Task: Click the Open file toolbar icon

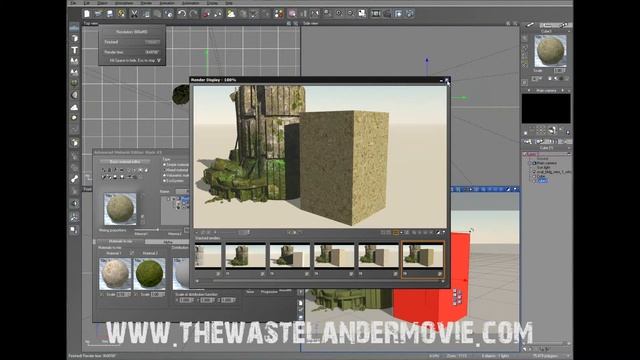Action: [x=98, y=13]
